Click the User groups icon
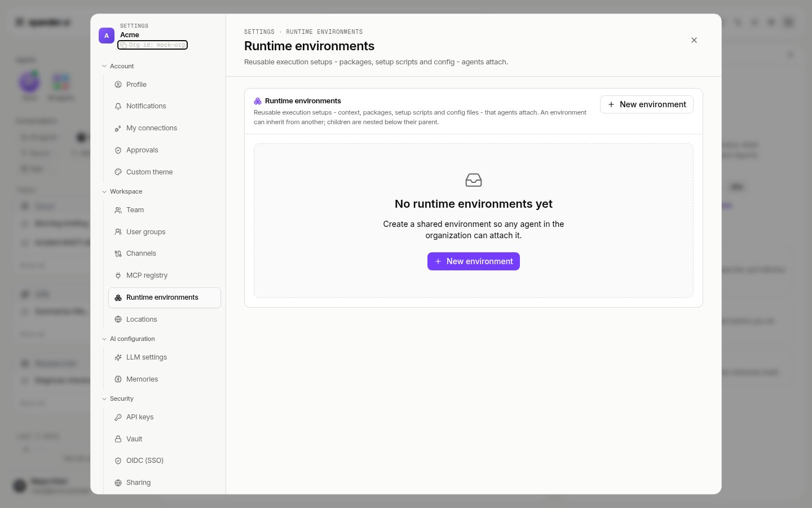The image size is (812, 508). [118, 232]
